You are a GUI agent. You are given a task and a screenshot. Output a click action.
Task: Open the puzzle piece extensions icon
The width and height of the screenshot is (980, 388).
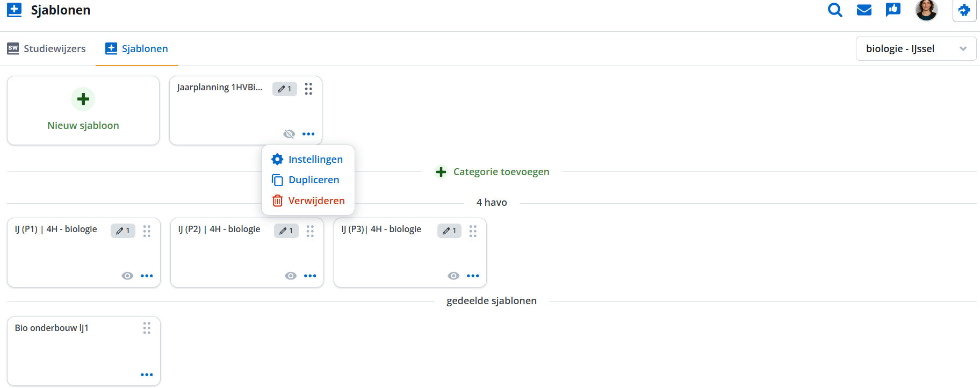pyautogui.click(x=964, y=10)
